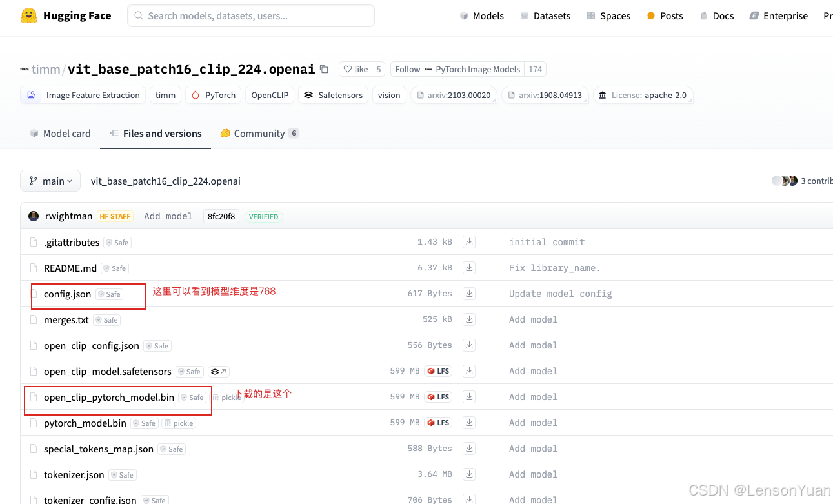The height and width of the screenshot is (504, 833).
Task: Open the 'Update model config' commit message
Action: click(561, 294)
